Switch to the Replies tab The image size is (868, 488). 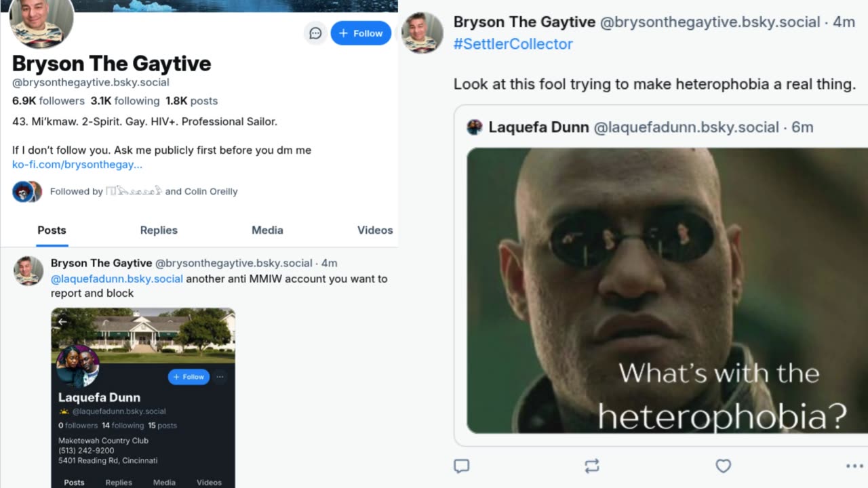(x=159, y=230)
